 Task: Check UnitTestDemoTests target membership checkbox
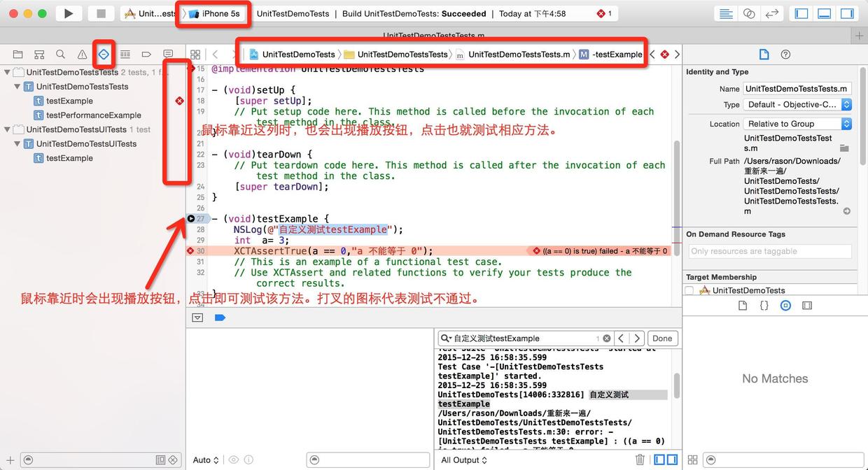coord(689,290)
